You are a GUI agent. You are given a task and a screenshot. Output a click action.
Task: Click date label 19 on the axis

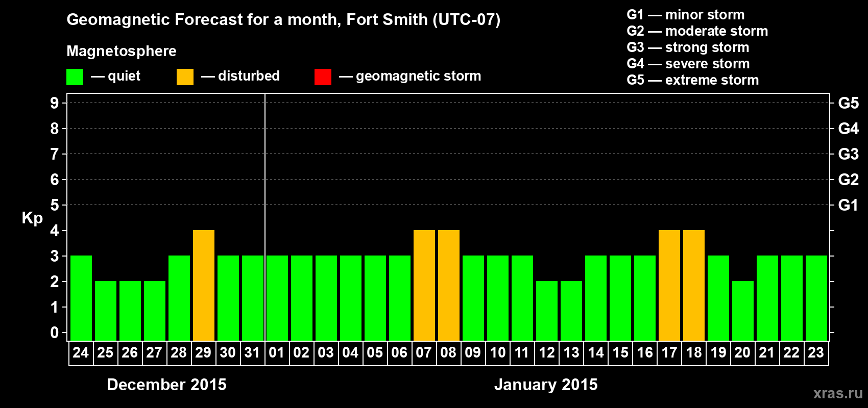pos(718,353)
